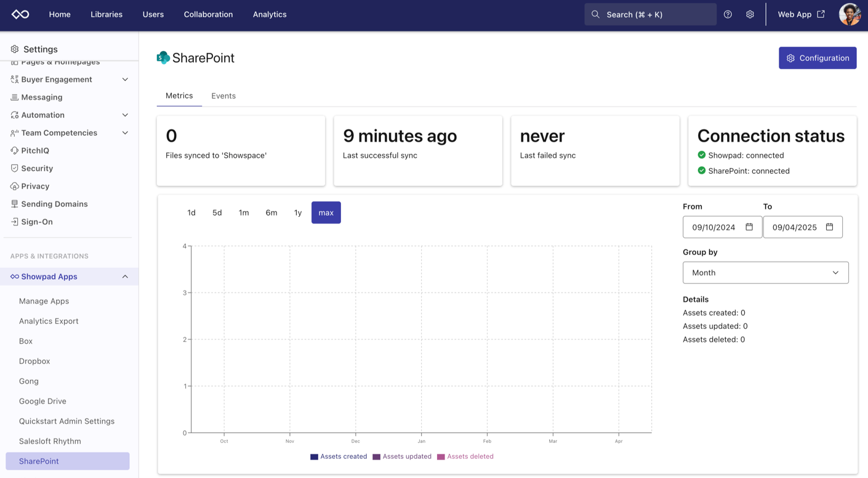Image resolution: width=868 pixels, height=478 pixels.
Task: Click the Showpad connected green check icon
Action: 702,155
